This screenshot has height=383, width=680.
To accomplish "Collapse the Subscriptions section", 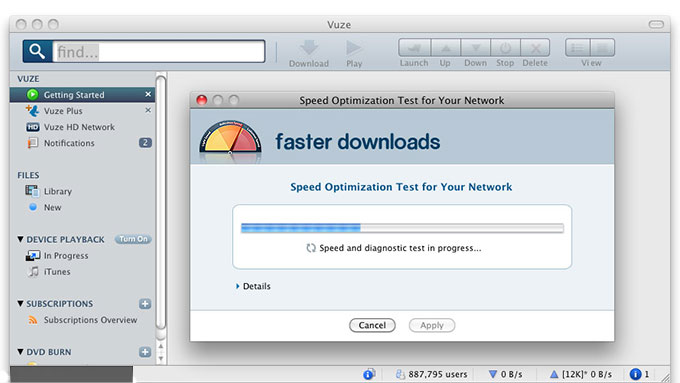I will (20, 303).
